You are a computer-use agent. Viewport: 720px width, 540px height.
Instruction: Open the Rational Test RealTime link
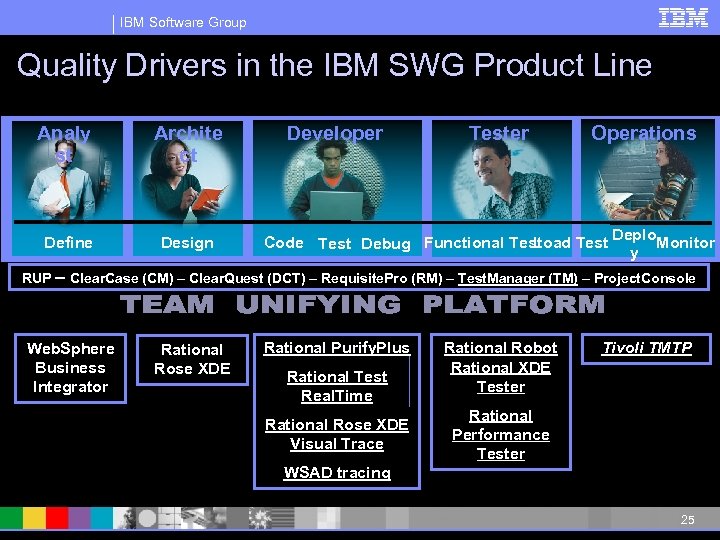coord(337,386)
